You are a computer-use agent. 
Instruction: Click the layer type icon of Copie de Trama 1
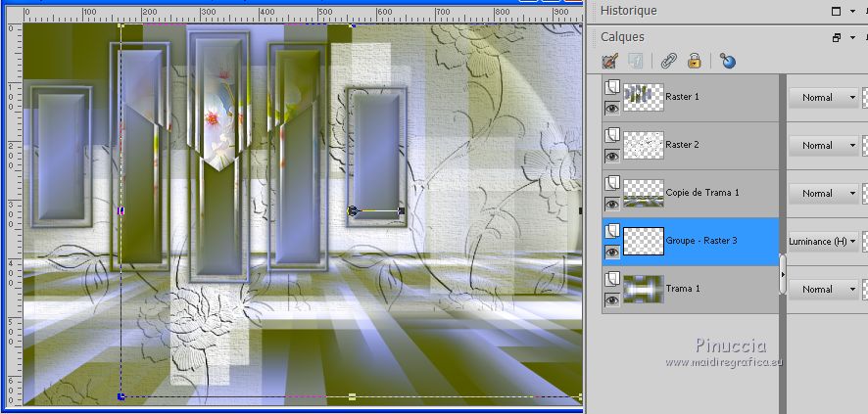click(611, 183)
